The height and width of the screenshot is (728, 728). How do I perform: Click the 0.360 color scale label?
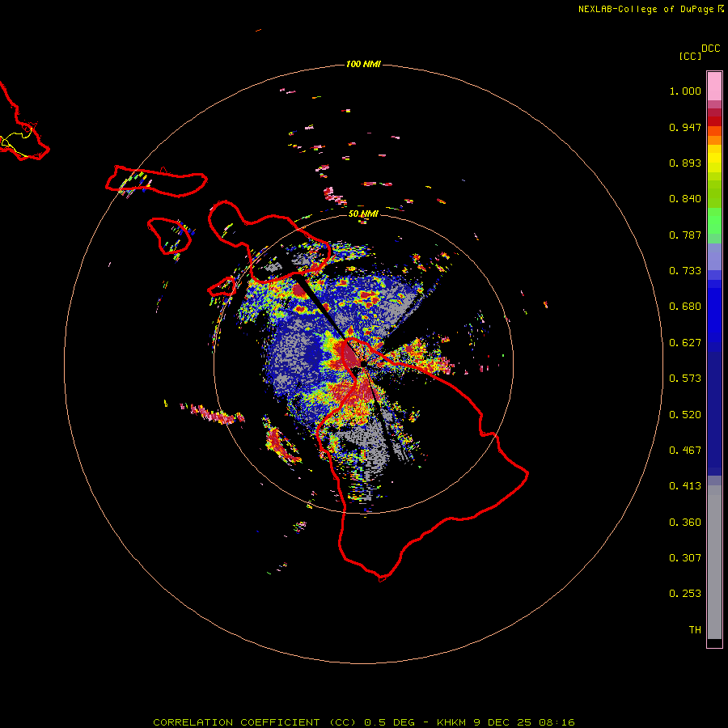pyautogui.click(x=685, y=523)
